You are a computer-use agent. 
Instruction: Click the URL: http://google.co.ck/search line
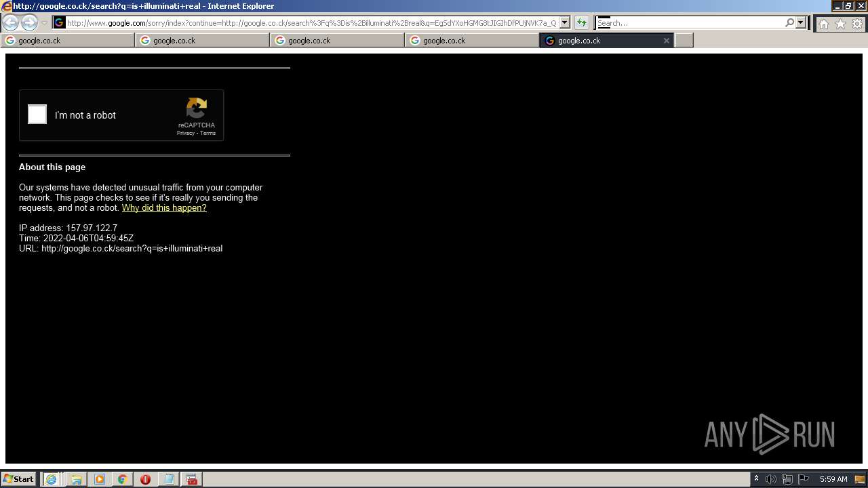(x=121, y=249)
